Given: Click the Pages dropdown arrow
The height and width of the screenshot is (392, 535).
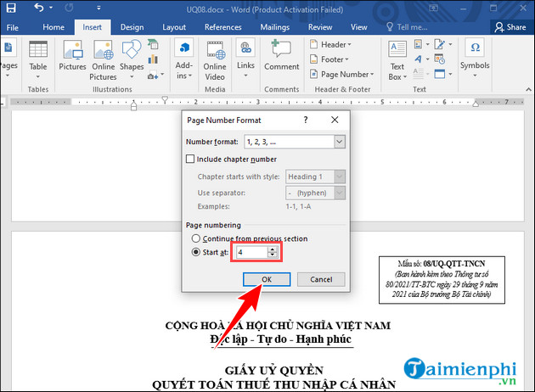Looking at the screenshot, I should [8, 76].
